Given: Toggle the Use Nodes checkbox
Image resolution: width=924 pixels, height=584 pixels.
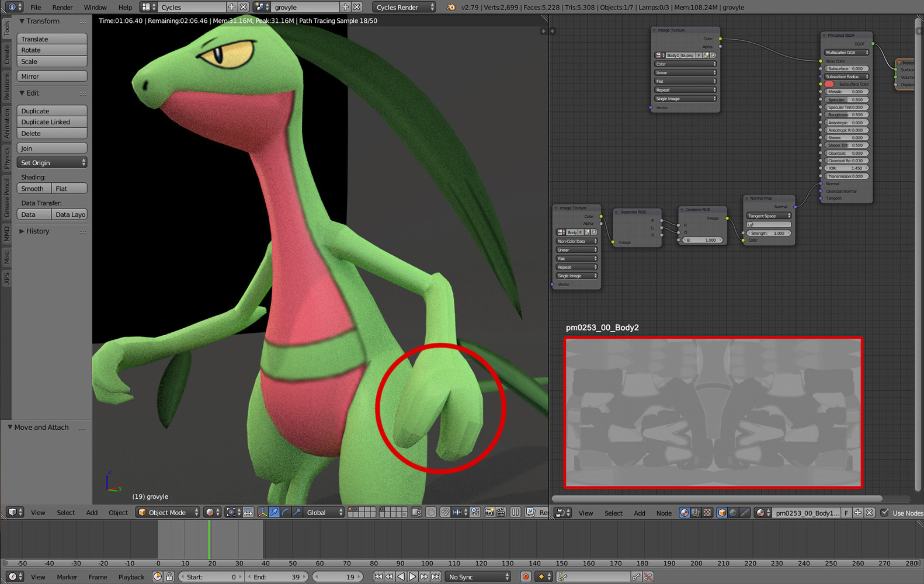Looking at the screenshot, I should (885, 513).
